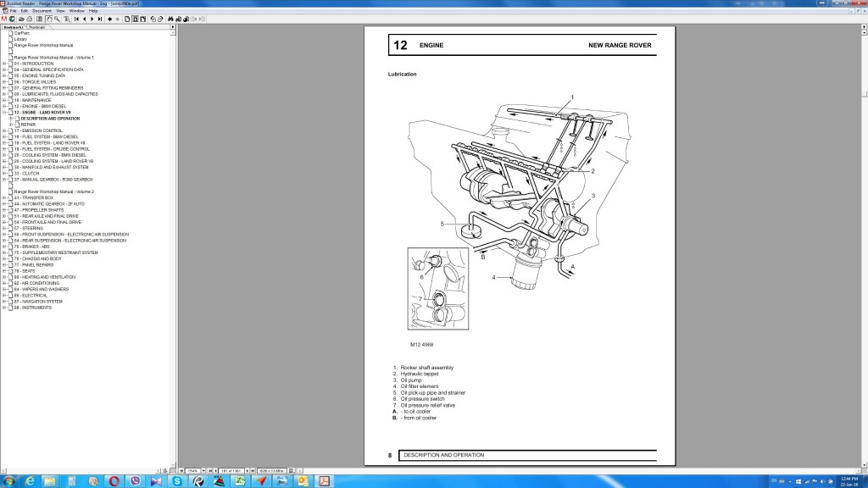The width and height of the screenshot is (868, 488).
Task: Expand the 86 - ELECTRICAL bookmark
Action: click(4, 296)
